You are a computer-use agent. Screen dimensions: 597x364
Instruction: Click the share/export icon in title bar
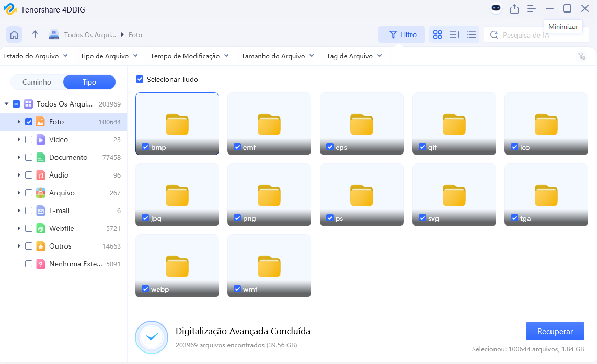514,8
